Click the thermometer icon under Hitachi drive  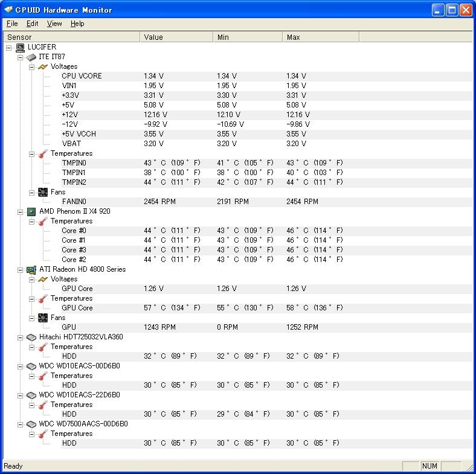(43, 347)
